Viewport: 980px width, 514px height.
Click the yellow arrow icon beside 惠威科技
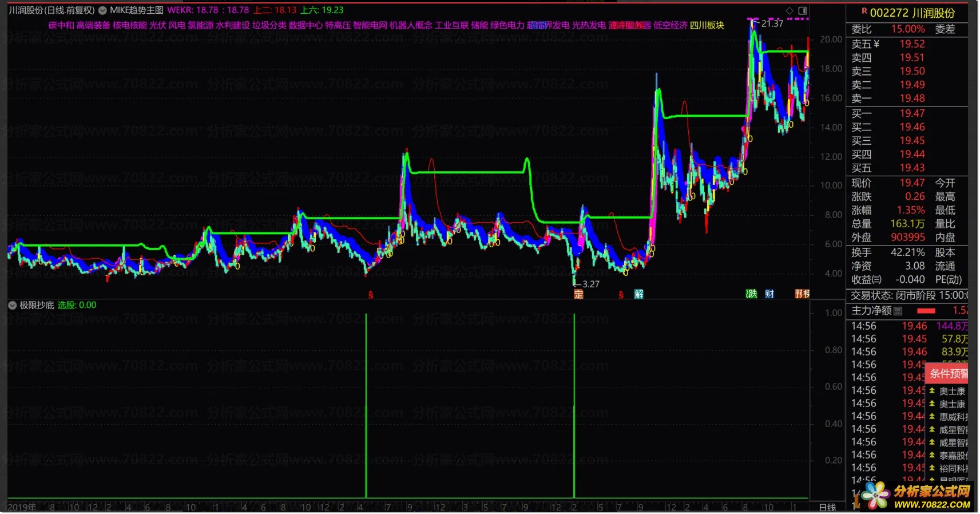932,417
